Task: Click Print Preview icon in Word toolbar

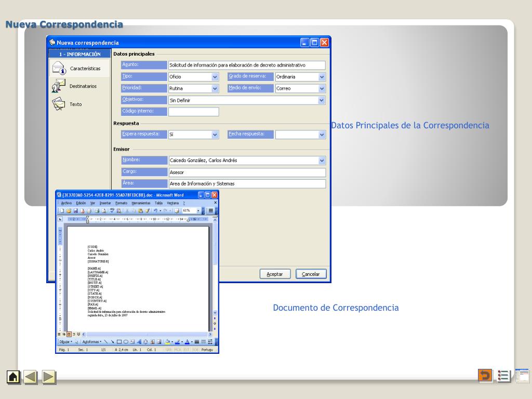Action: click(104, 211)
